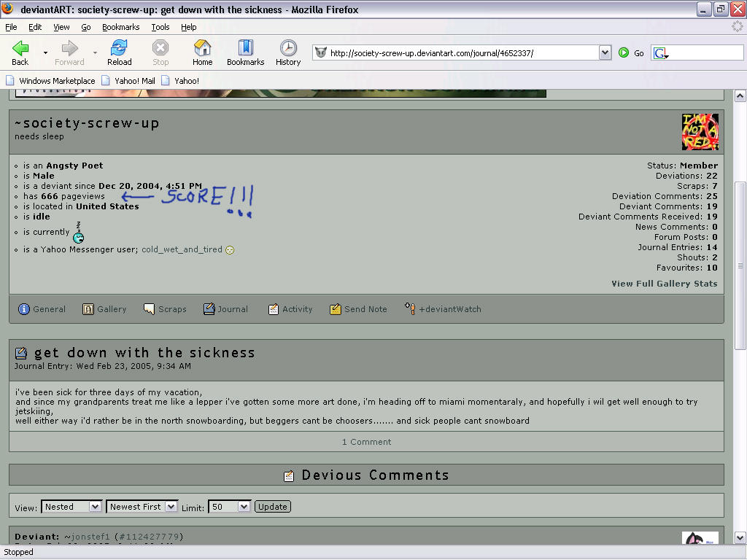The width and height of the screenshot is (747, 560).
Task: Open the History clock icon
Action: pyautogui.click(x=288, y=48)
